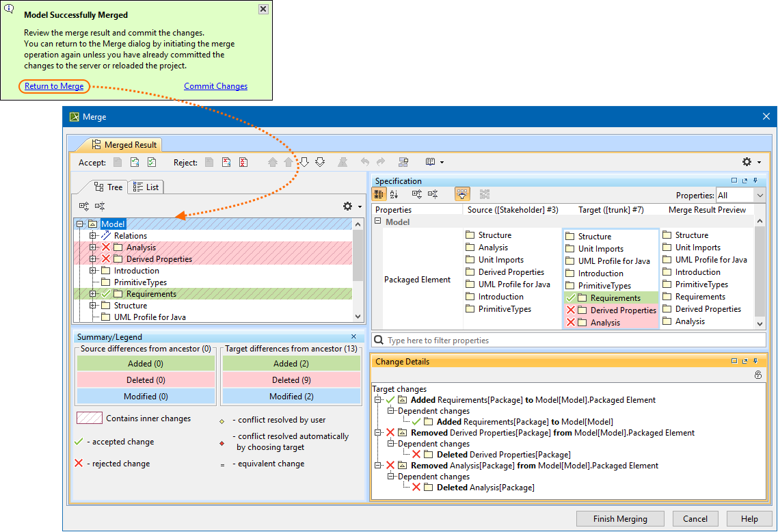Go to next change arrow
The image size is (778, 532).
[305, 162]
